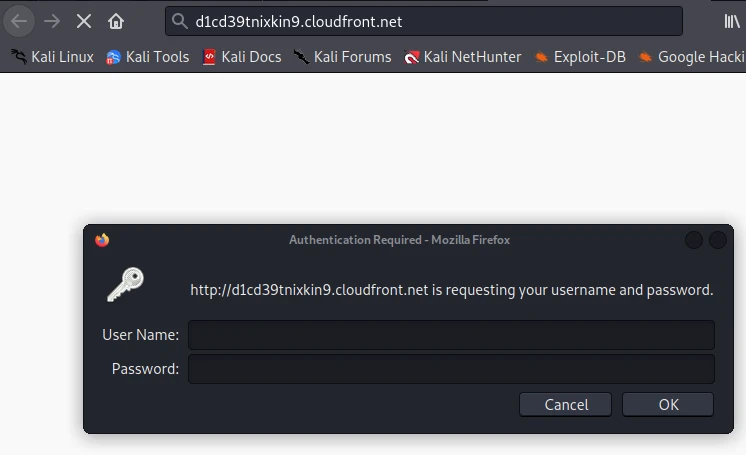Open the Kali Linux bookmark

coord(51,57)
